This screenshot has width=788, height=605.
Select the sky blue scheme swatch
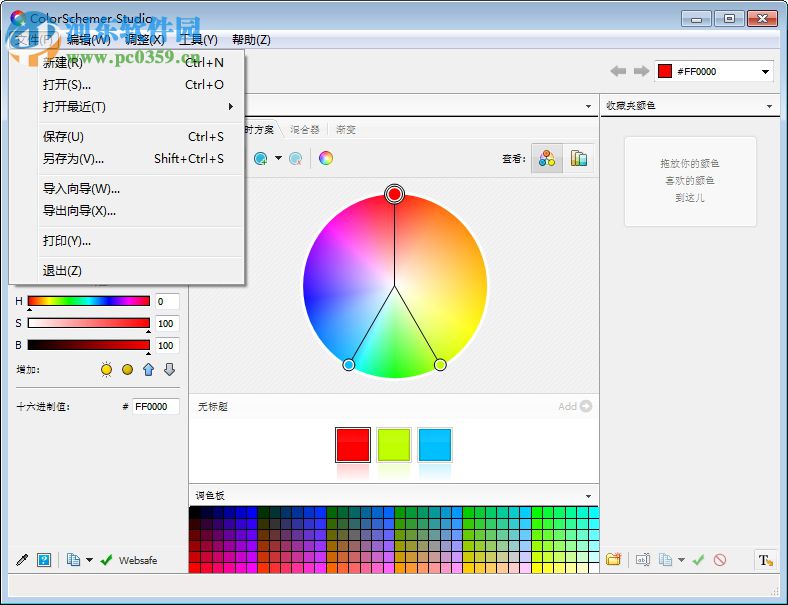click(x=435, y=445)
